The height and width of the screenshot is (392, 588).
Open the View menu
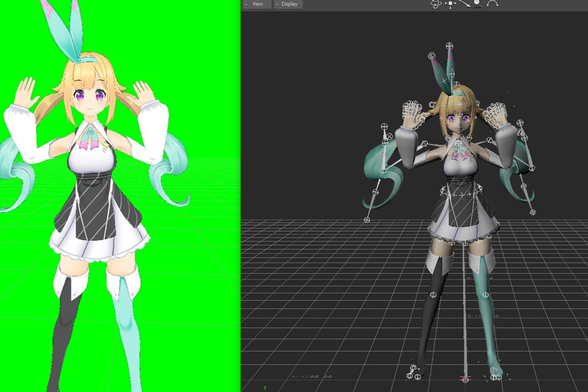(x=257, y=4)
